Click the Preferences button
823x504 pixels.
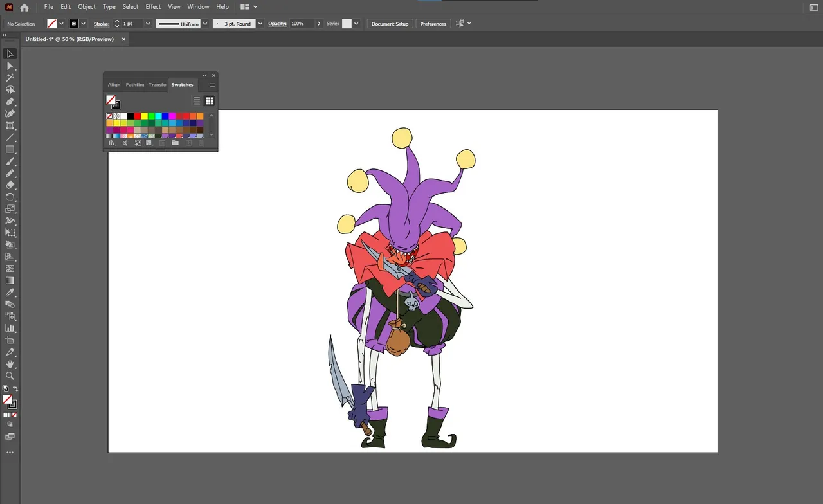click(433, 24)
